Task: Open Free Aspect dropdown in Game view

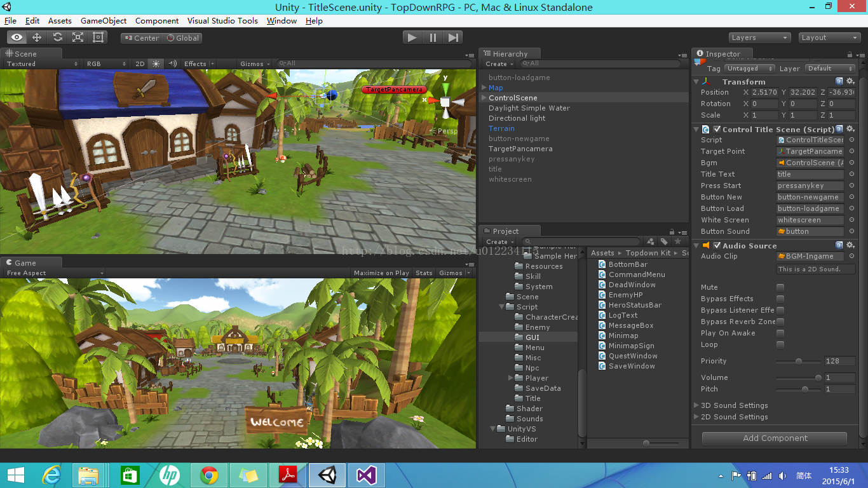Action: coord(55,273)
